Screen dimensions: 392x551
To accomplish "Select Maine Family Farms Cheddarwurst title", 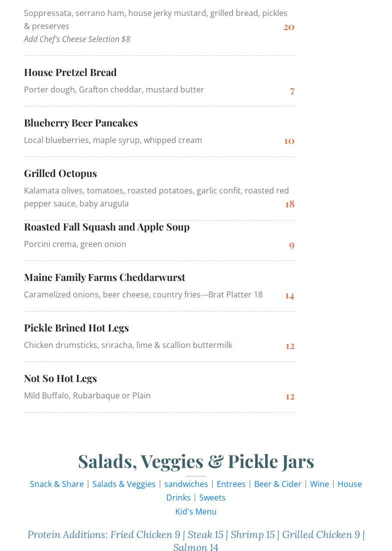I will click(x=104, y=277).
